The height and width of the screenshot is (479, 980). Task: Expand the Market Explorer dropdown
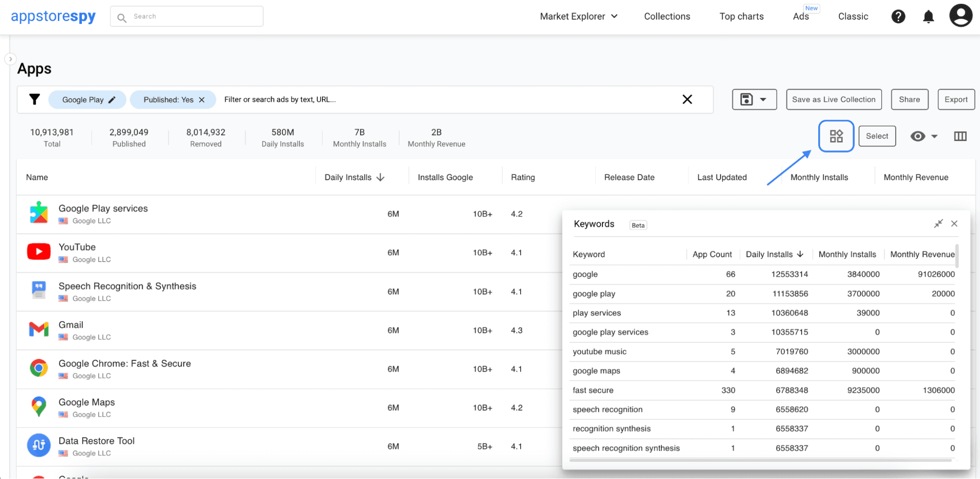578,17
